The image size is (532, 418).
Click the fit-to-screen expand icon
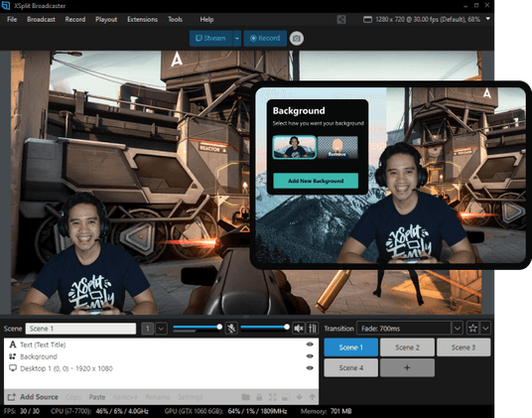coord(272,396)
